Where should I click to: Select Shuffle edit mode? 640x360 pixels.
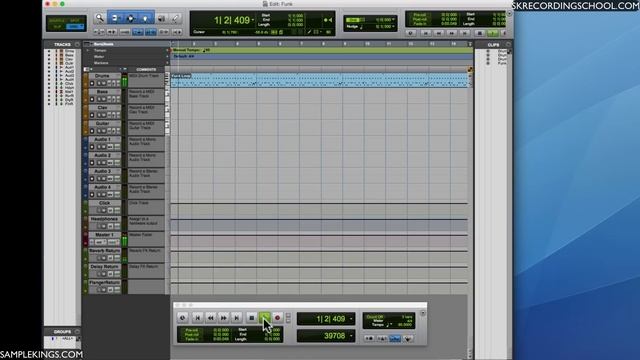[58, 20]
